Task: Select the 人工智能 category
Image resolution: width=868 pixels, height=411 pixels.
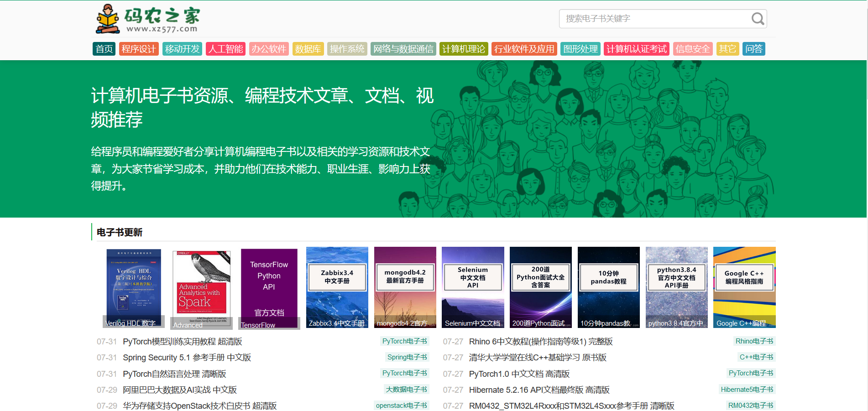Action: [x=226, y=49]
